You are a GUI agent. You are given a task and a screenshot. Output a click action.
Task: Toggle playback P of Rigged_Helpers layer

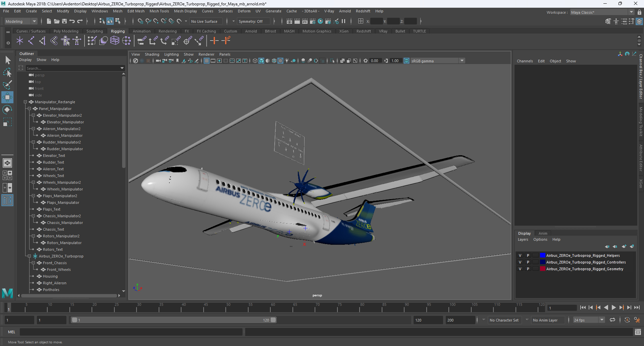(528, 255)
